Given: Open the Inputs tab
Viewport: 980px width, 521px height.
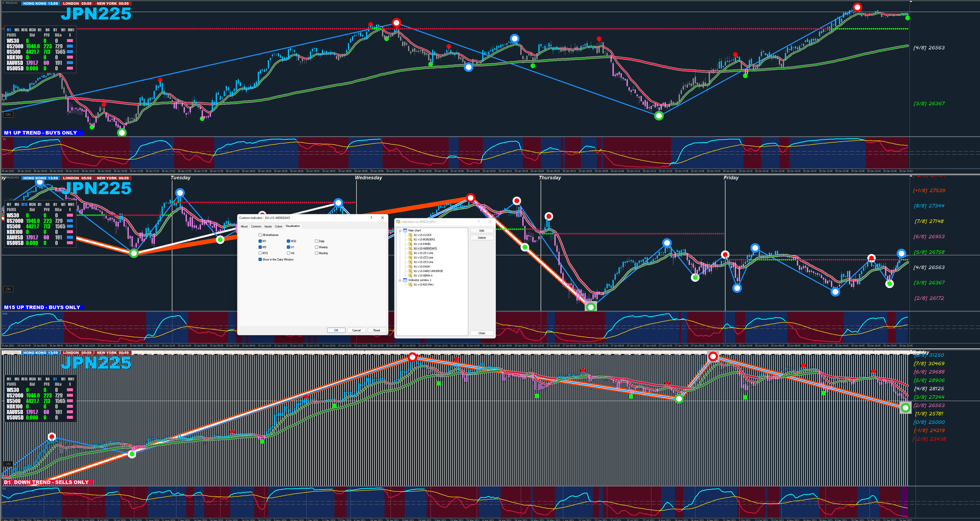Looking at the screenshot, I should [268, 226].
